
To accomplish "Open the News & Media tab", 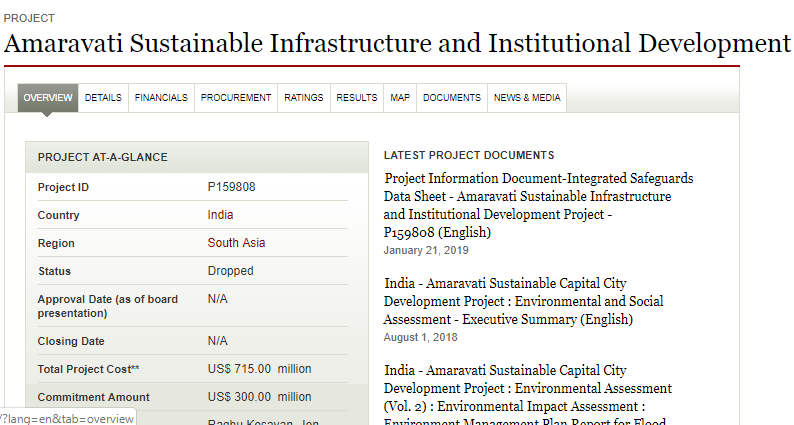I will tap(527, 98).
